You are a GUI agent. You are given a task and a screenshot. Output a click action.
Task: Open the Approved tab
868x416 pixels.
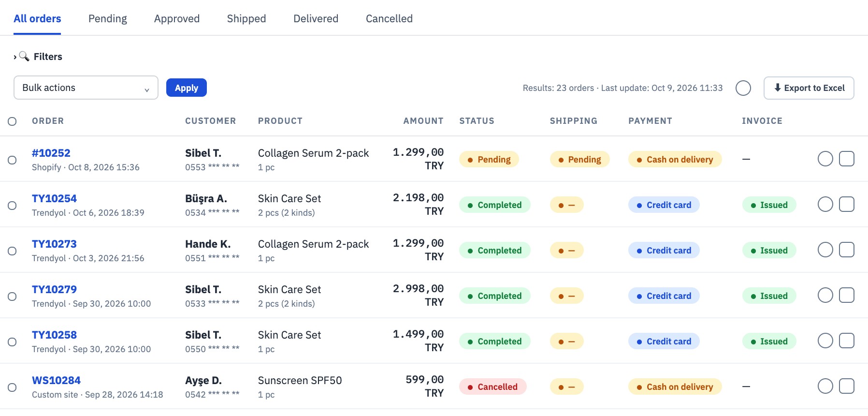click(177, 19)
